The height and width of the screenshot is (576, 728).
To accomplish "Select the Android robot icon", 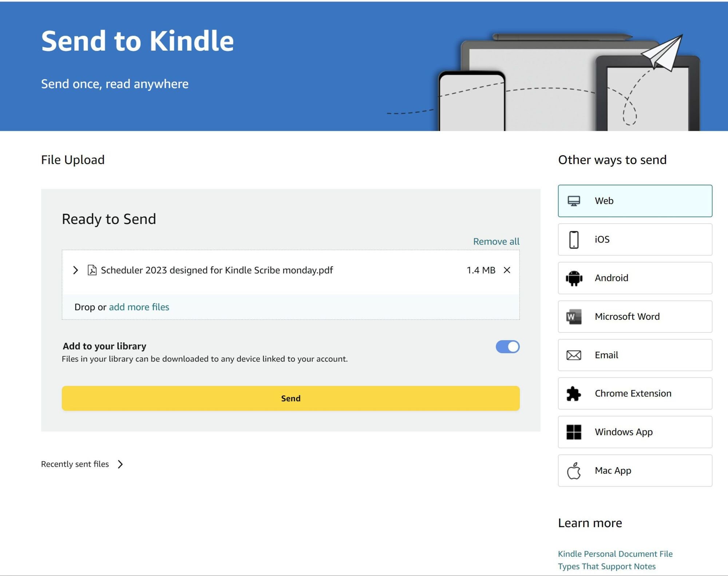I will (x=574, y=278).
